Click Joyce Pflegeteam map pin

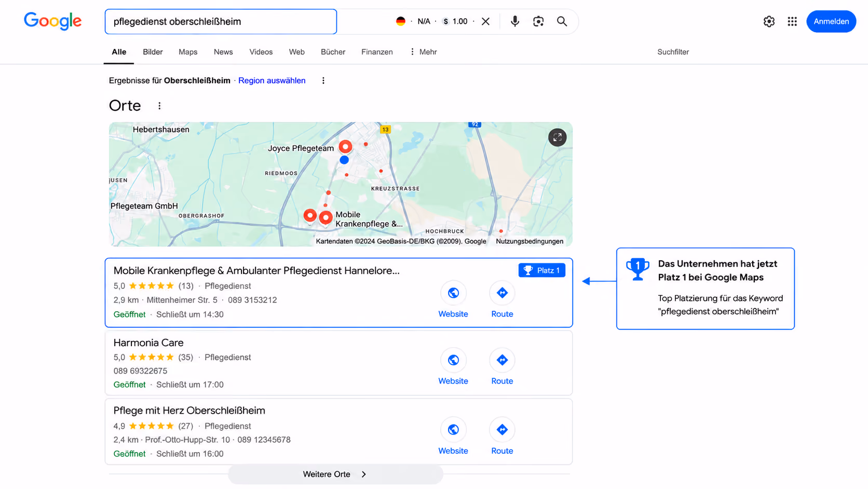tap(345, 147)
